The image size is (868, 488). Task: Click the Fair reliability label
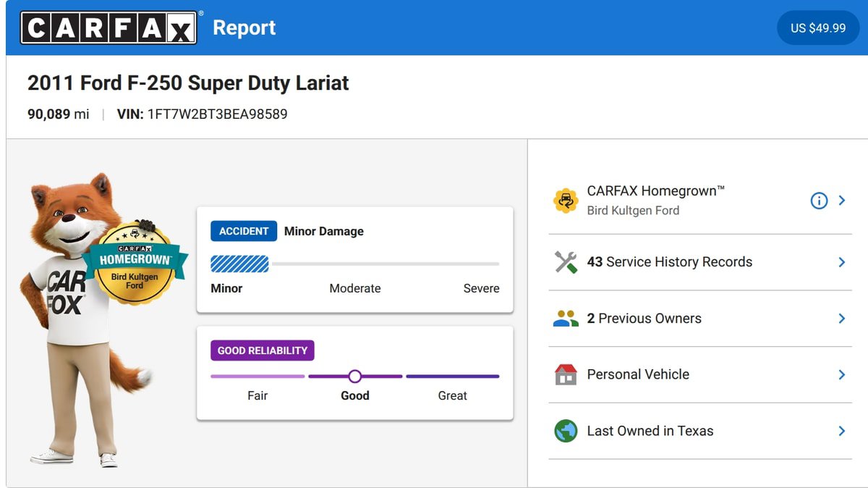258,395
